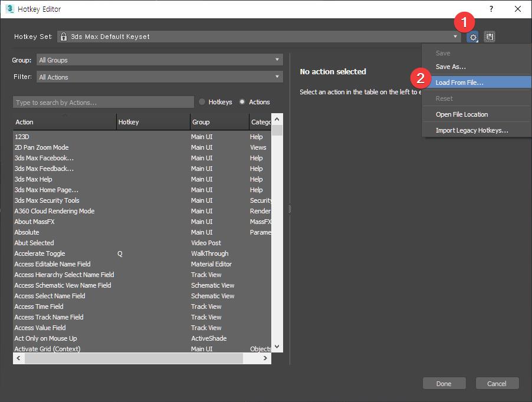Select the Abut Selected row
The height and width of the screenshot is (402, 532).
click(142, 243)
